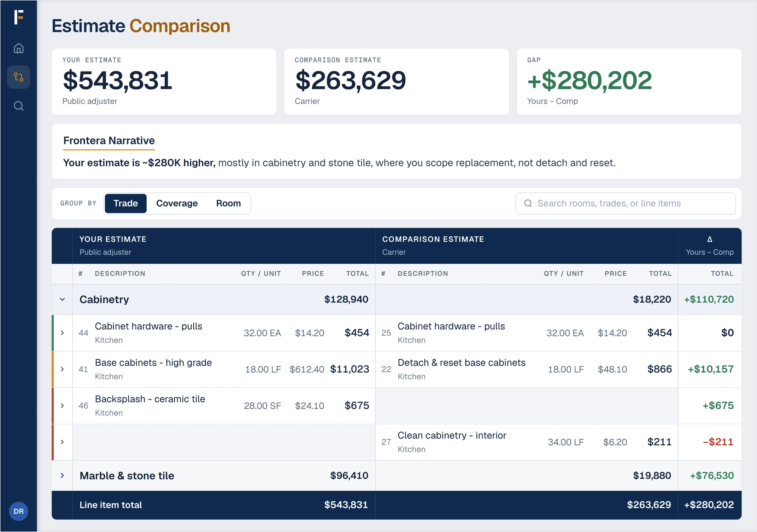
Task: Click the $48.10 price cell
Action: point(612,370)
